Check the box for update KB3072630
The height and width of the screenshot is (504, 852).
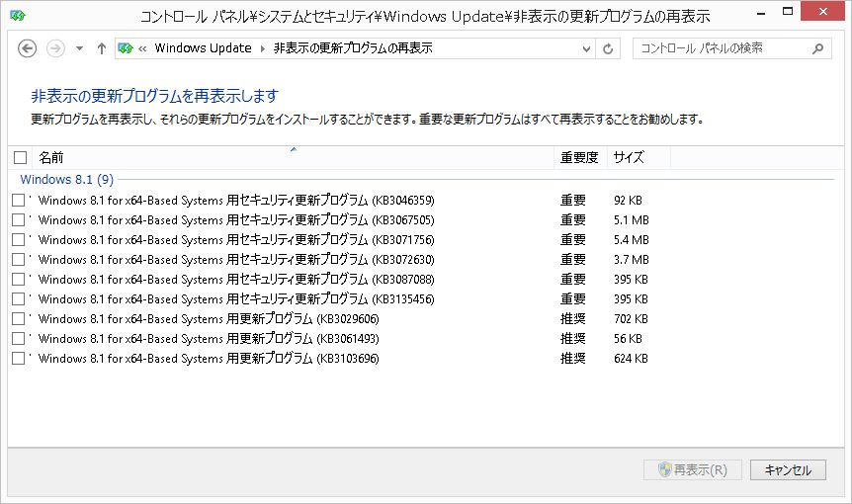(19, 259)
